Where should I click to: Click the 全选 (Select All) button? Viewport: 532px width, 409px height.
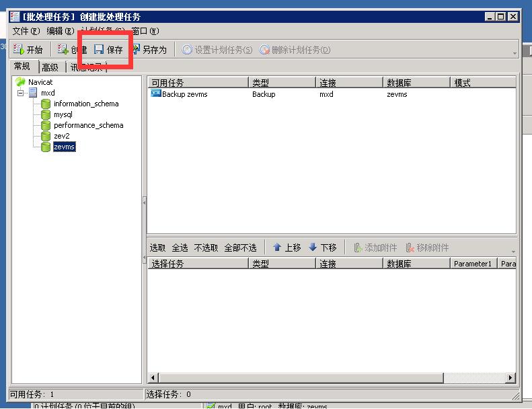pyautogui.click(x=180, y=248)
